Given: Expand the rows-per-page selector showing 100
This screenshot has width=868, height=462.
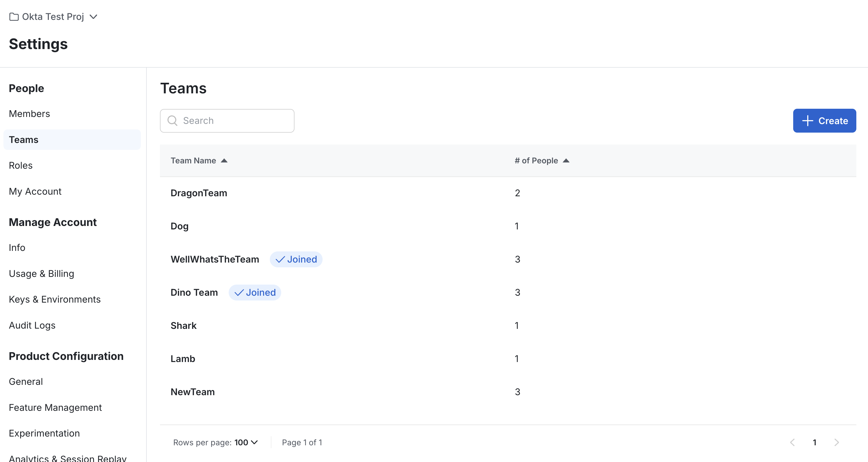Looking at the screenshot, I should pos(246,442).
